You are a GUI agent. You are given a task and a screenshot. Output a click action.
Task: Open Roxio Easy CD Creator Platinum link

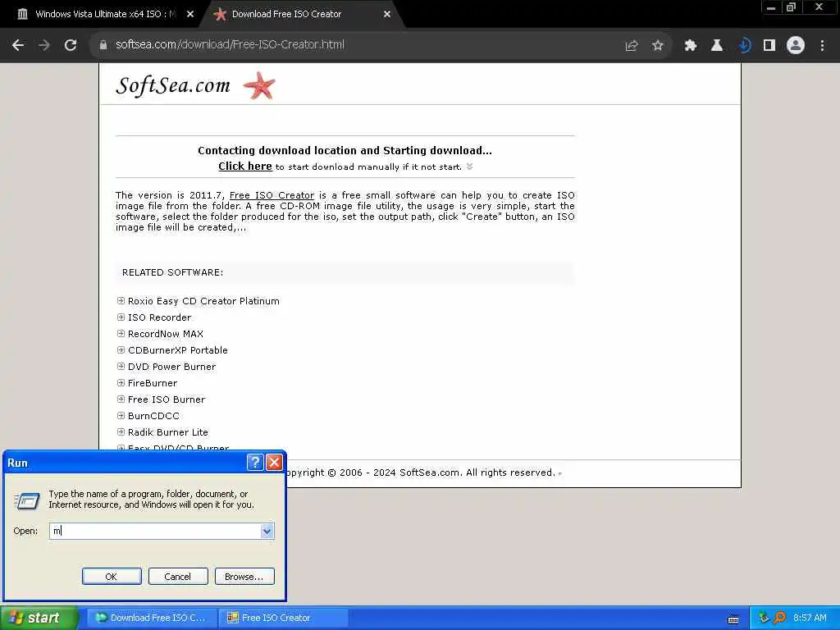tap(203, 301)
